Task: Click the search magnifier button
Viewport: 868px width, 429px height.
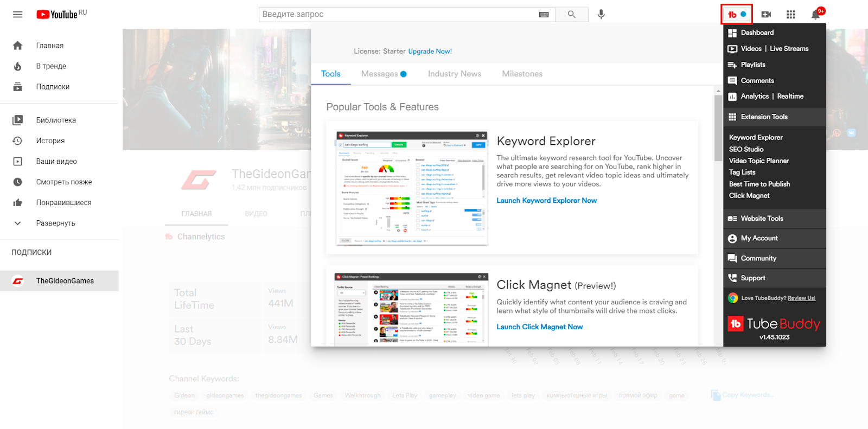Action: 571,15
